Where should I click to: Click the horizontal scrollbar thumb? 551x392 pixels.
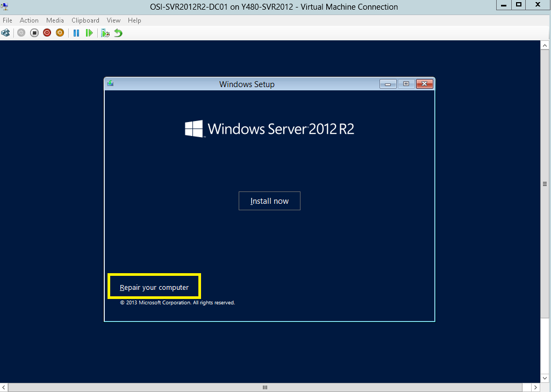click(266, 388)
